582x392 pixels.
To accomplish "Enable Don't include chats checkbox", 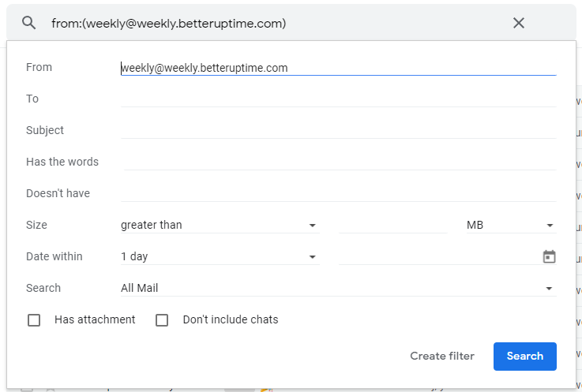I will pos(162,320).
